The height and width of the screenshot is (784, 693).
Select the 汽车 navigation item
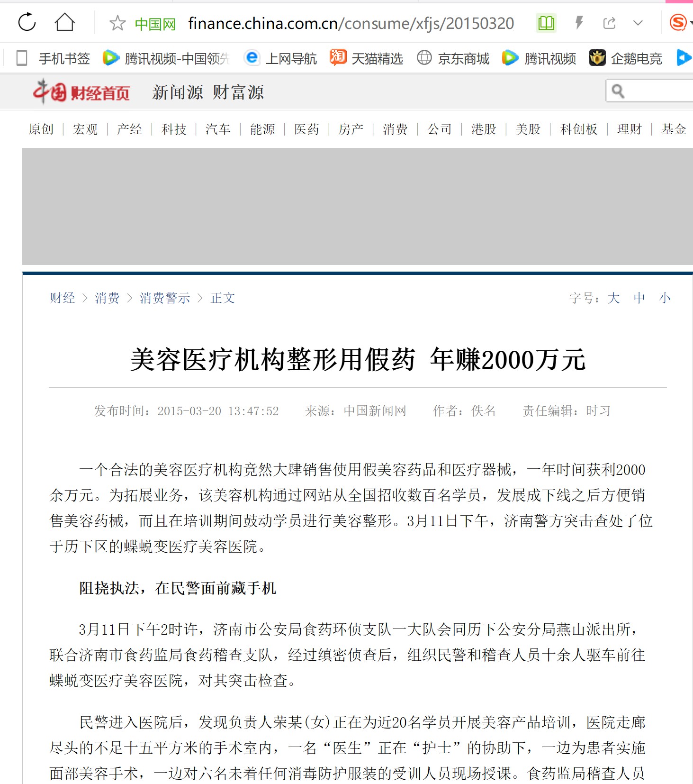(218, 129)
